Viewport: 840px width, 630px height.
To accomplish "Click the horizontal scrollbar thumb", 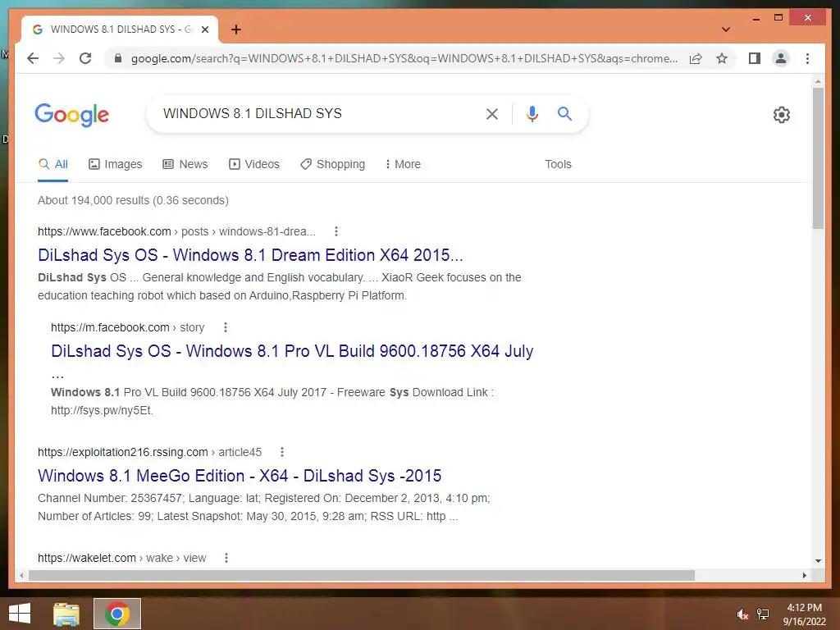I will click(x=362, y=575).
